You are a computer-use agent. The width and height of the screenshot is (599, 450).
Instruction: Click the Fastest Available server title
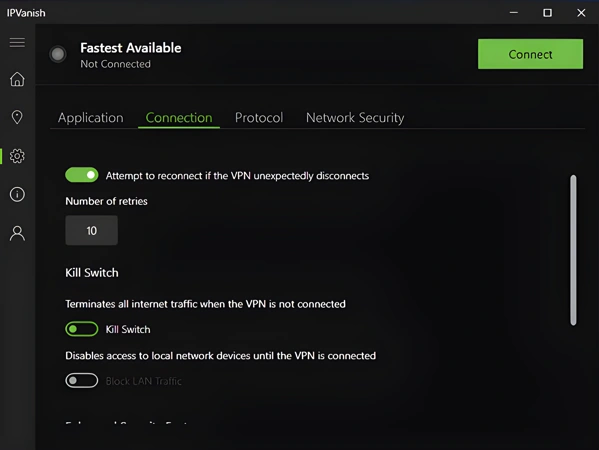pos(131,48)
